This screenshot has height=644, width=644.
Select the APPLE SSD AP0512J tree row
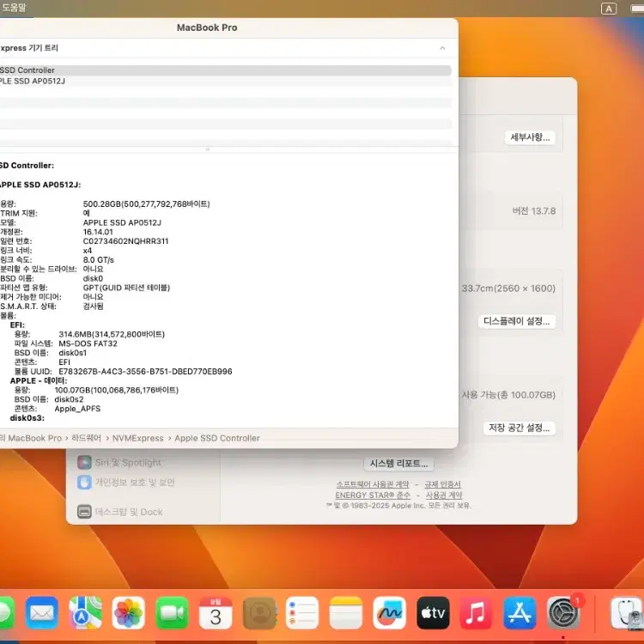(226, 82)
